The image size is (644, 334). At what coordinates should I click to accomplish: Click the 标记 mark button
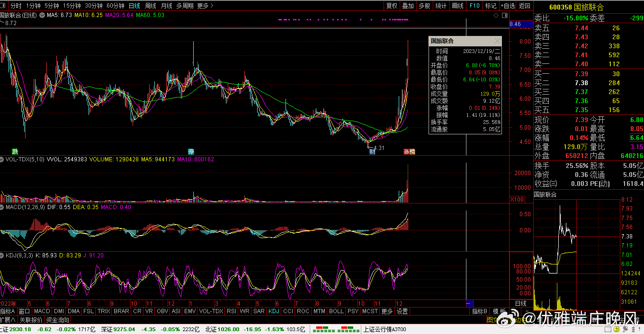point(491,6)
